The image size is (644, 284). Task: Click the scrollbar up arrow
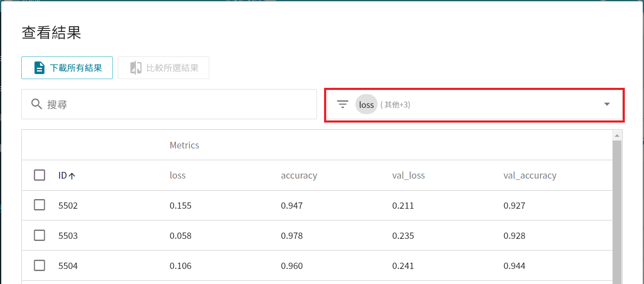(616, 136)
